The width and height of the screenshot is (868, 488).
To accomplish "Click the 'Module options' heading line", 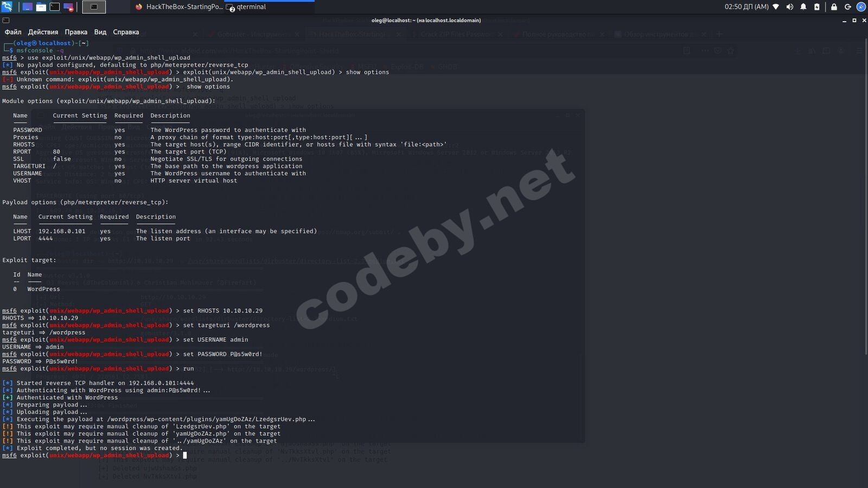I will [x=108, y=101].
